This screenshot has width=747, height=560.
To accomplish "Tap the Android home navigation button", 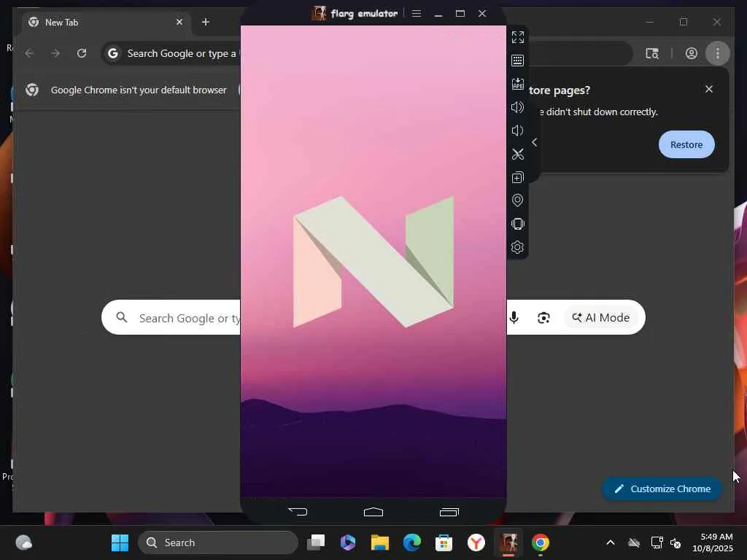I will tap(373, 512).
